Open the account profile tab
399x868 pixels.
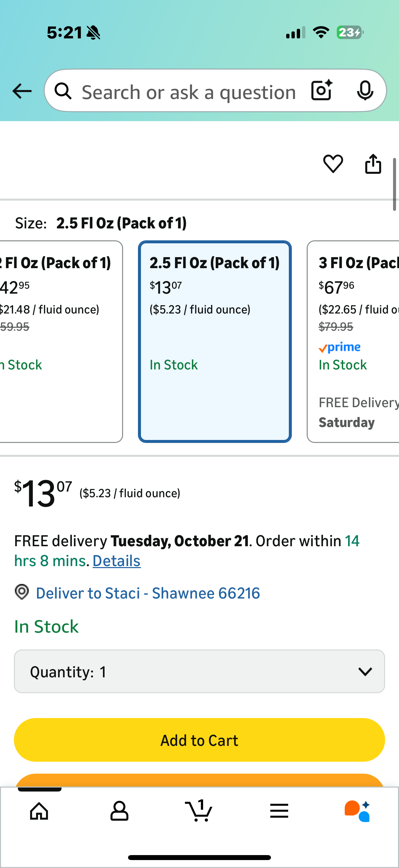pyautogui.click(x=119, y=811)
